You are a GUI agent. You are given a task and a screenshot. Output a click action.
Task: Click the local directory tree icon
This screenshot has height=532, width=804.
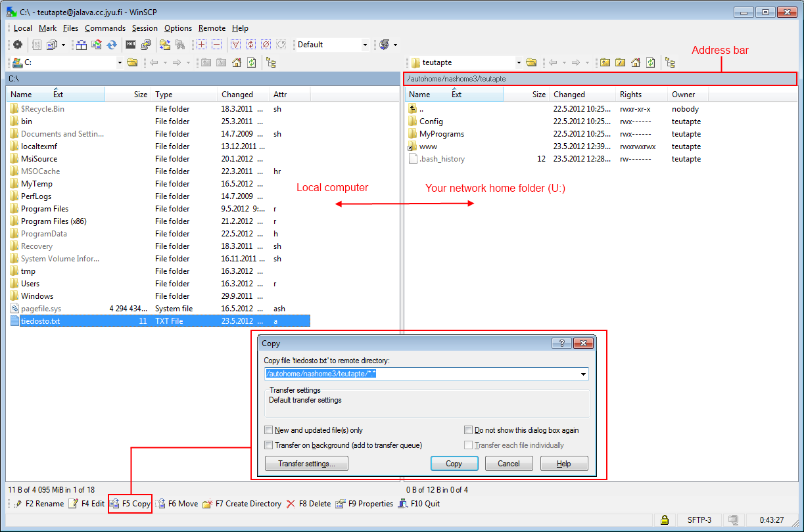pyautogui.click(x=271, y=62)
